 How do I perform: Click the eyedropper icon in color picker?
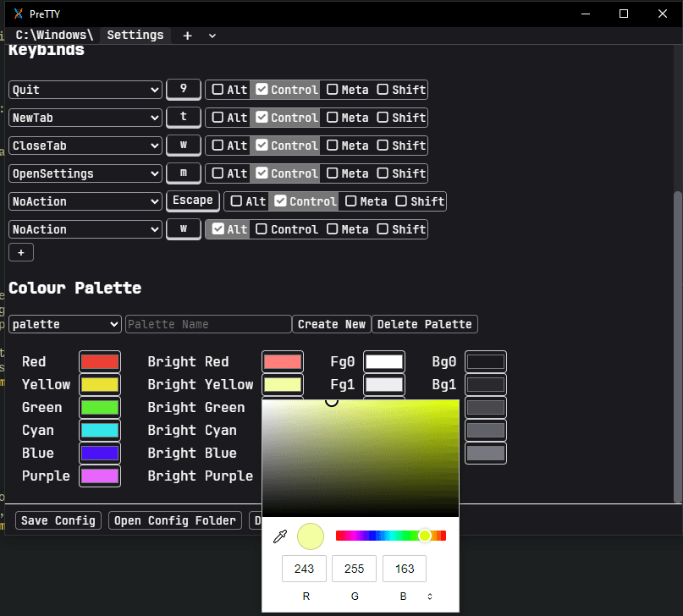pyautogui.click(x=279, y=536)
